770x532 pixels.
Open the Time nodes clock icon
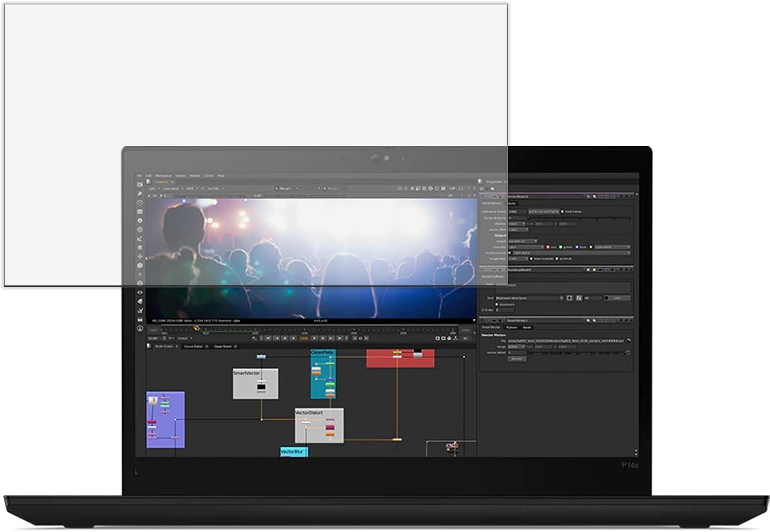(140, 202)
